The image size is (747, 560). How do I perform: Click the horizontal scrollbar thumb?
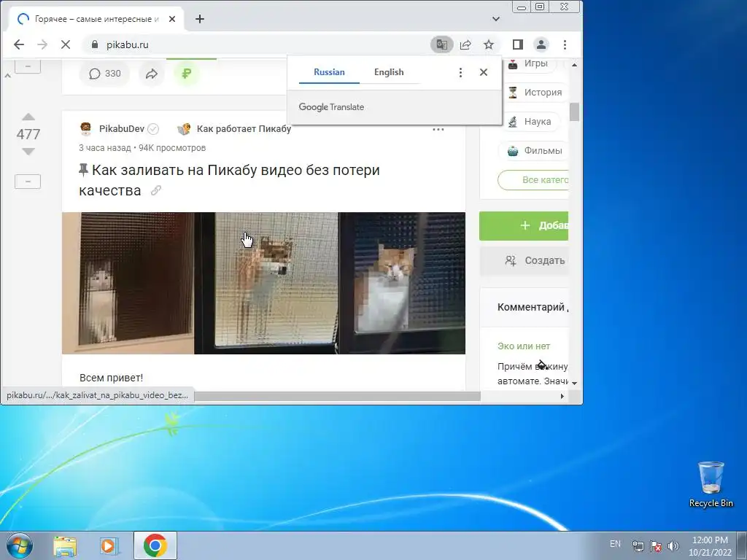337,396
